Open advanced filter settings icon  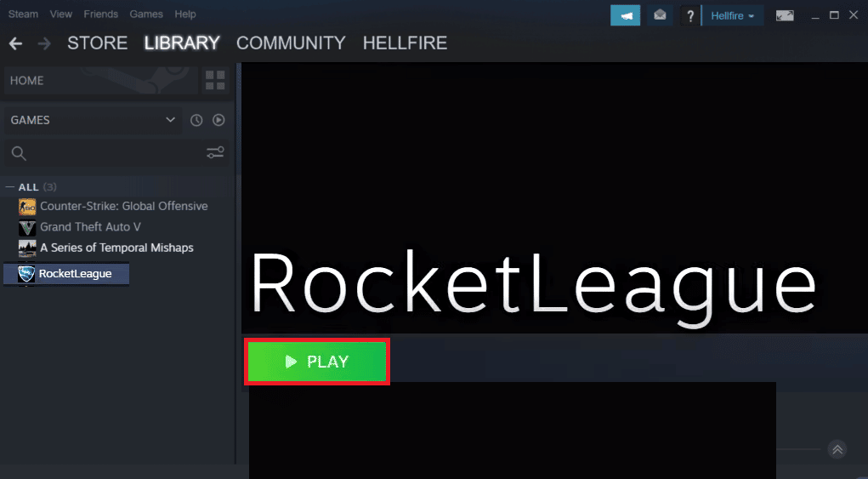(215, 153)
